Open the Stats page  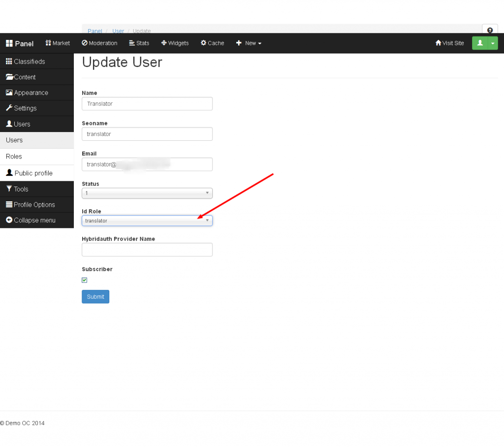coord(139,43)
